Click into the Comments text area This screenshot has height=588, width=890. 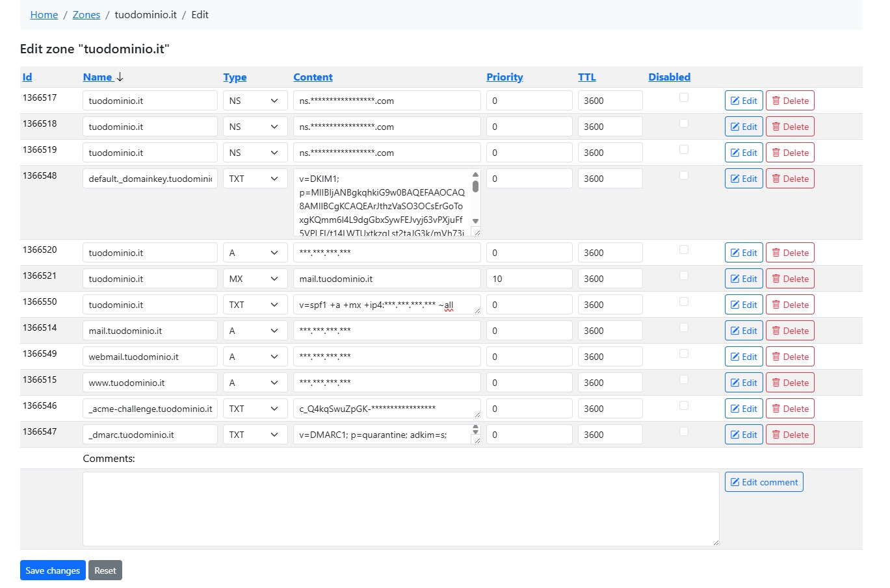click(400, 509)
